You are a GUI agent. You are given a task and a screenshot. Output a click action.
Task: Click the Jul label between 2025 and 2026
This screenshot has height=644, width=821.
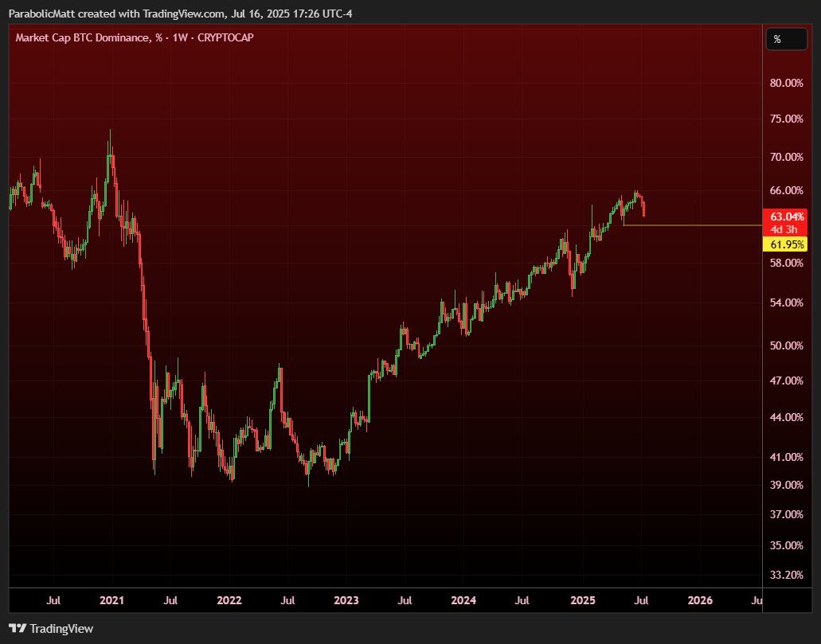pos(641,600)
